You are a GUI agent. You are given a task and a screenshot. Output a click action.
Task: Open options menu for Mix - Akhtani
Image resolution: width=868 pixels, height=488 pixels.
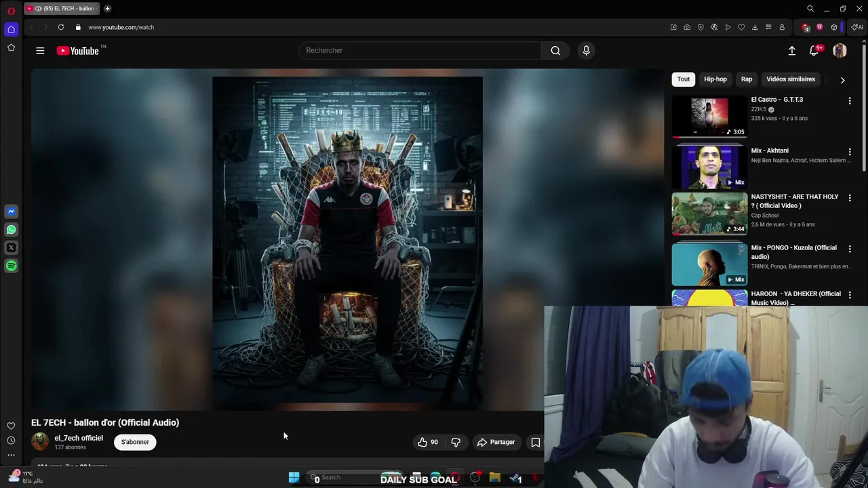850,152
